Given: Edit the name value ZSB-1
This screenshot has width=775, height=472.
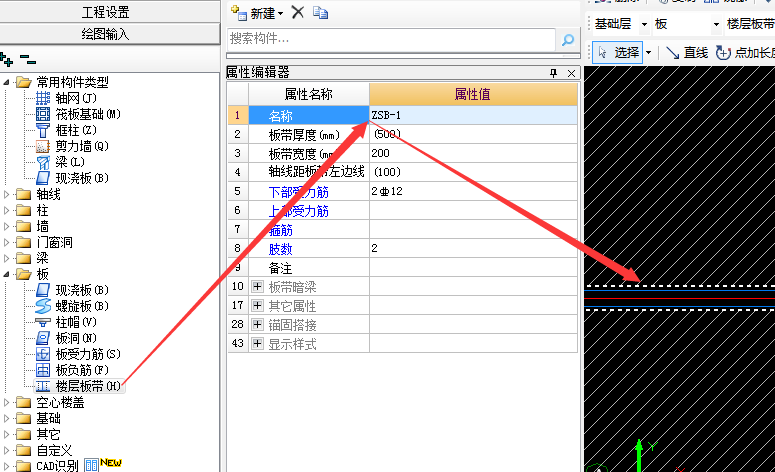Looking at the screenshot, I should pos(473,115).
